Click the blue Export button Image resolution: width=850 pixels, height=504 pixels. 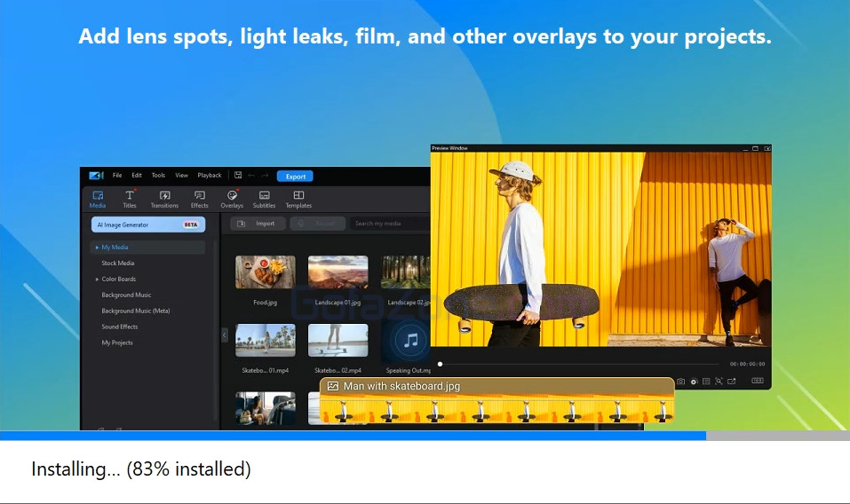point(295,177)
